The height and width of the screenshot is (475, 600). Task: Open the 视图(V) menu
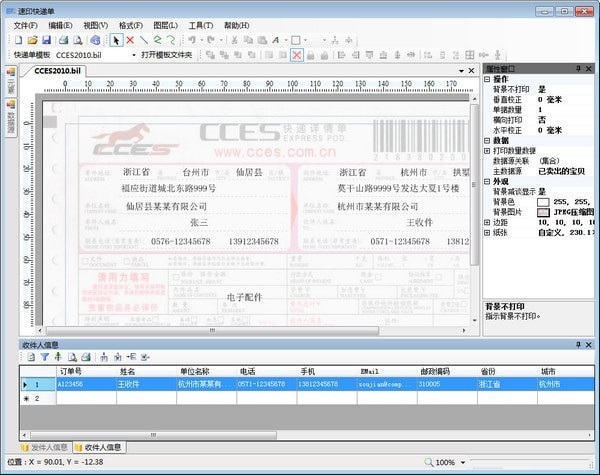pyautogui.click(x=96, y=25)
